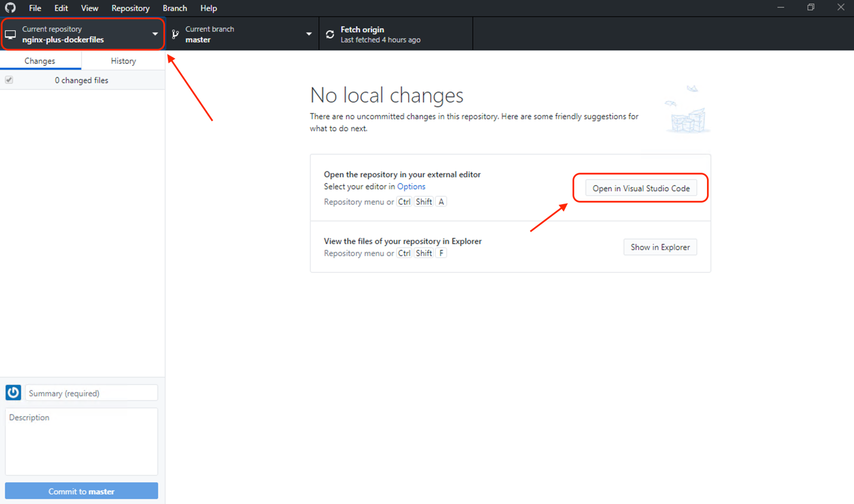Click the Summary (required) input field
Viewport: 854px width, 504px height.
coord(91,393)
